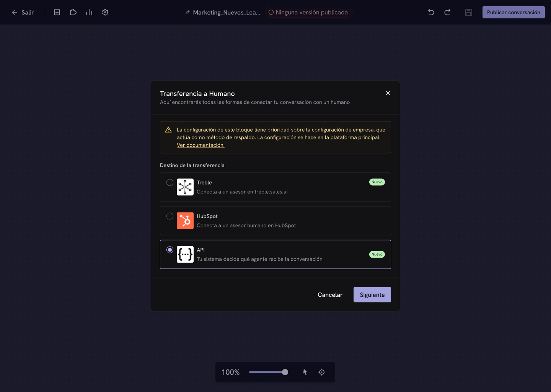Image resolution: width=551 pixels, height=392 pixels.
Task: Click the Nuevo badge on API option
Action: point(377,254)
